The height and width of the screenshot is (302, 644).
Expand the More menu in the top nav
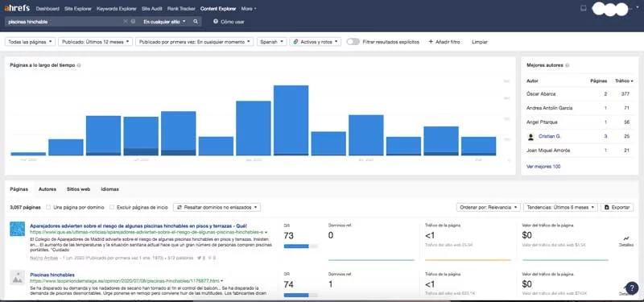coord(249,9)
